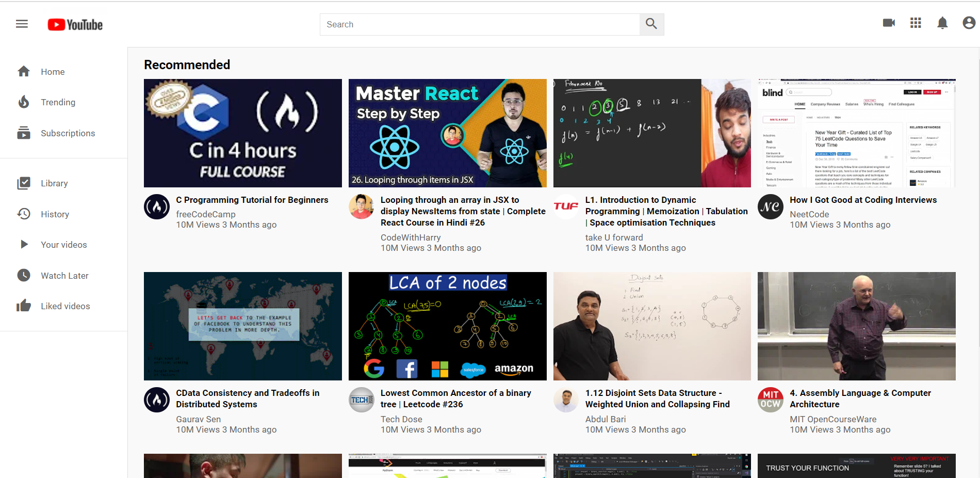Open How I Got Good at Coding Interviews
Screen dimensions: 980x478
coord(863,200)
